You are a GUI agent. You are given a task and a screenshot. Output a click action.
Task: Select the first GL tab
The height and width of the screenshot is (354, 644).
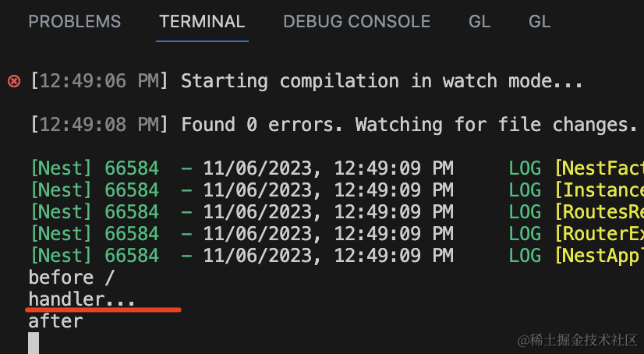[479, 22]
